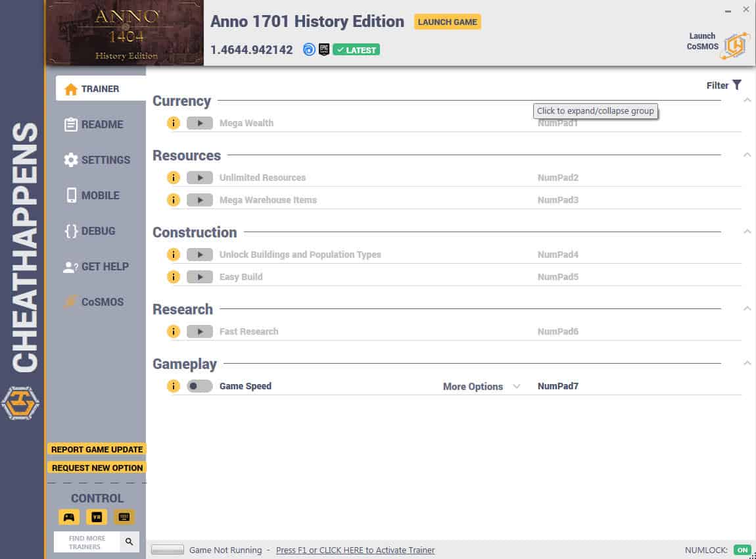
Task: Click NumPad4 hotkey for Unlock Buildings
Action: (558, 254)
